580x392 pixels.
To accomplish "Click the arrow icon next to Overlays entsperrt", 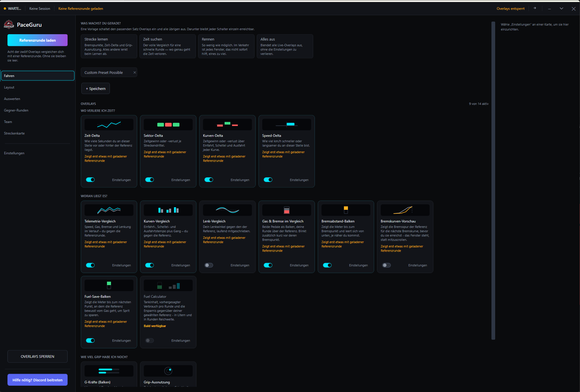I will coord(535,8).
